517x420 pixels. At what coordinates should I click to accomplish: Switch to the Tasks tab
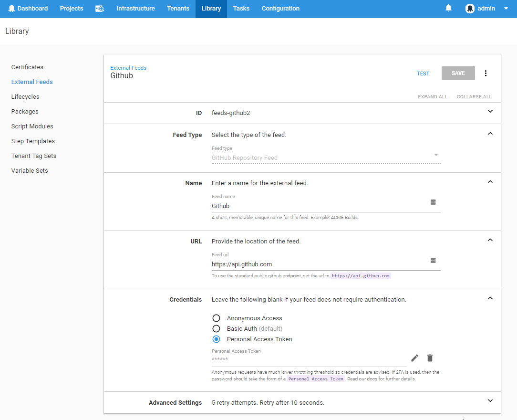pos(241,8)
